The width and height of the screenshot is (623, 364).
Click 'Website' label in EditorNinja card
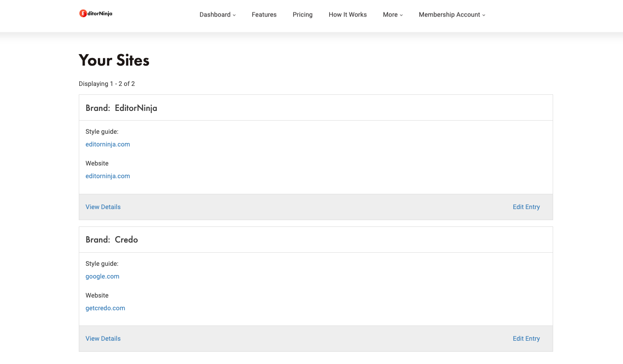tap(97, 163)
